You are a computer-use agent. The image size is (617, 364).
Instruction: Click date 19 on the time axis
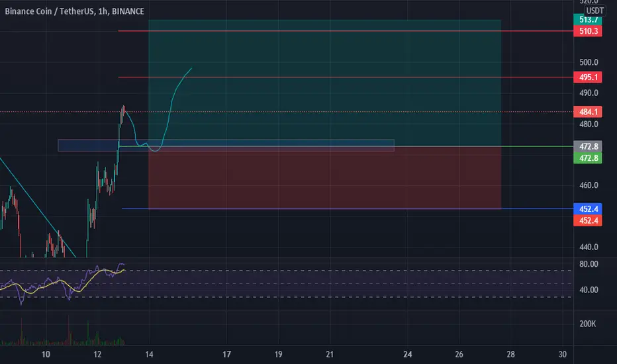pos(278,354)
